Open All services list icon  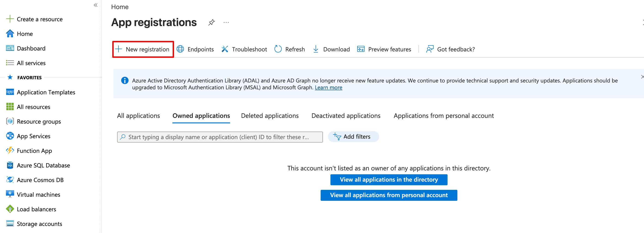[10, 63]
